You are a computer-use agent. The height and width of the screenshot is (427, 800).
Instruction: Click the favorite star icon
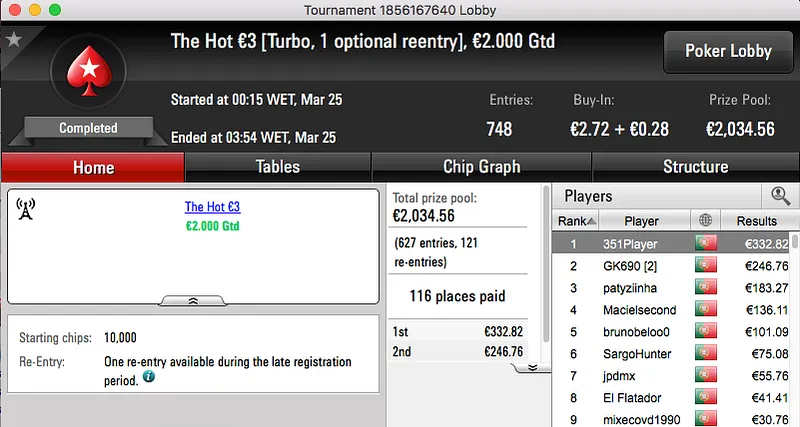coord(14,40)
